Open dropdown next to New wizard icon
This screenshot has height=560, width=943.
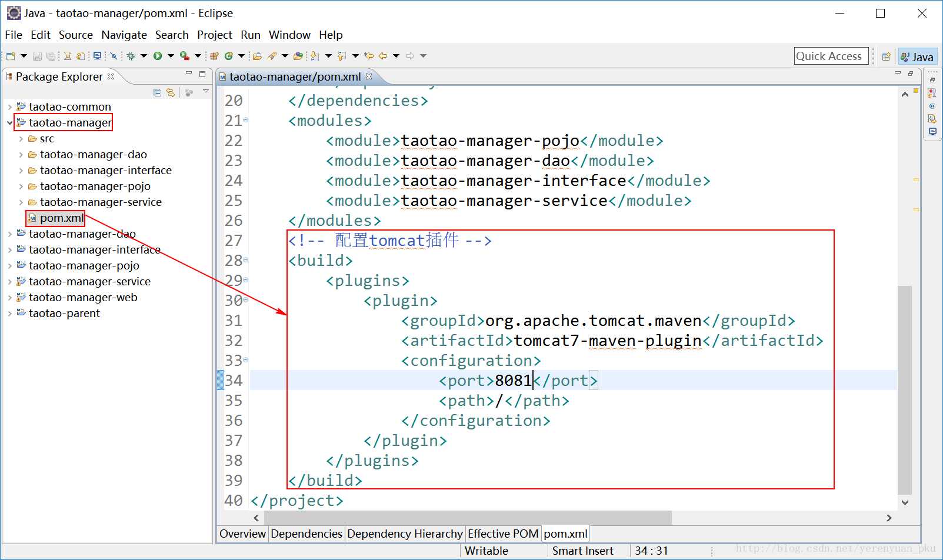(x=24, y=56)
